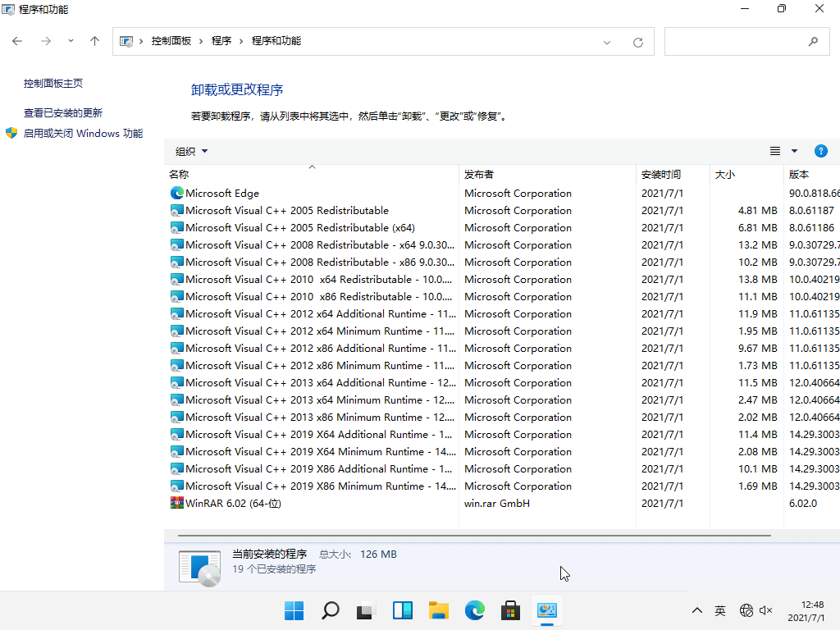Click the 4.81 MB size cell
This screenshot has width=840, height=630.
coord(757,211)
